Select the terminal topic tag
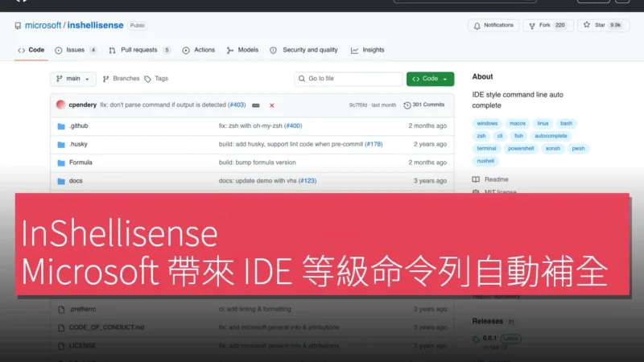644x362 pixels. pos(487,149)
